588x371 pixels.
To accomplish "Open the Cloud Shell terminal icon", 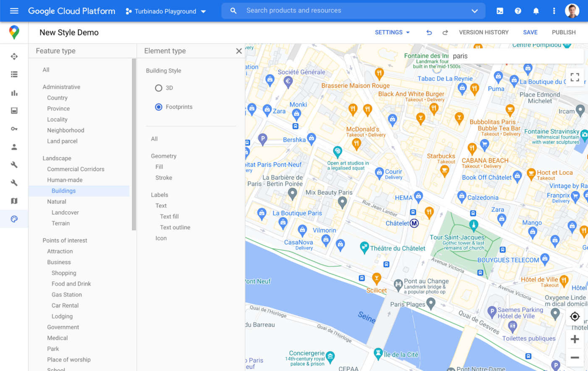I will click(499, 11).
